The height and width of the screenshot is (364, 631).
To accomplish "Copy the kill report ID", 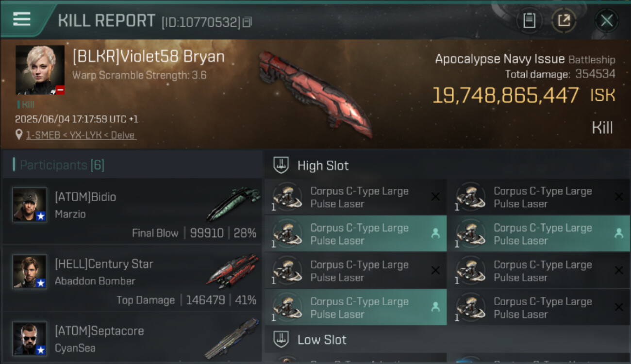I will coord(248,22).
